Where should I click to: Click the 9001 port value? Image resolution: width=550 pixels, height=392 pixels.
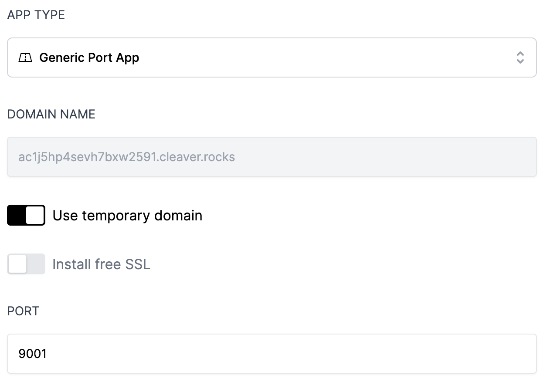(33, 354)
